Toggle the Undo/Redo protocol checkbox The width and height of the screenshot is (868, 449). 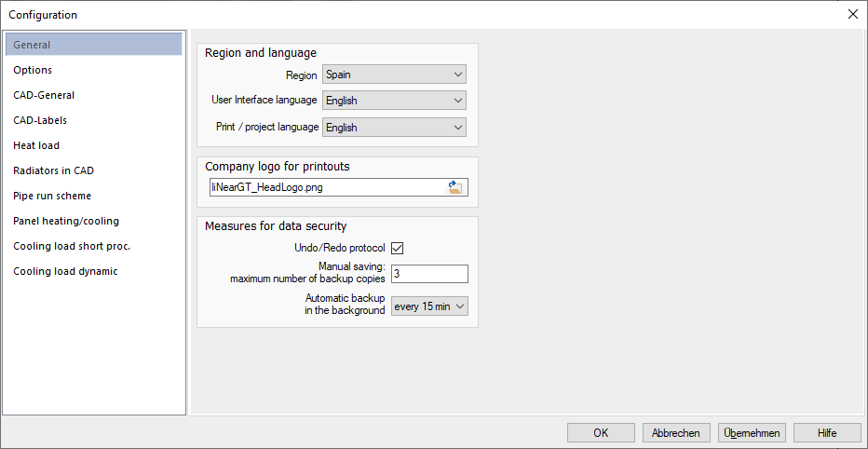click(397, 248)
